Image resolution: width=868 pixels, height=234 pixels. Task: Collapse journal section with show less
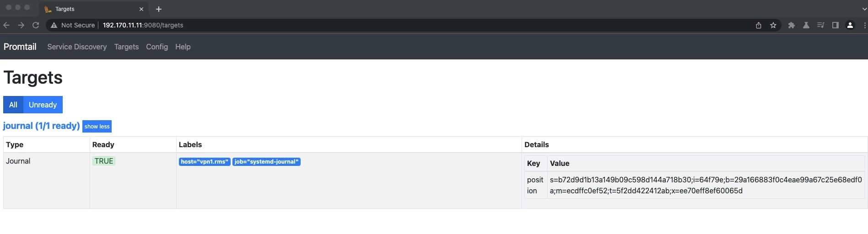97,127
